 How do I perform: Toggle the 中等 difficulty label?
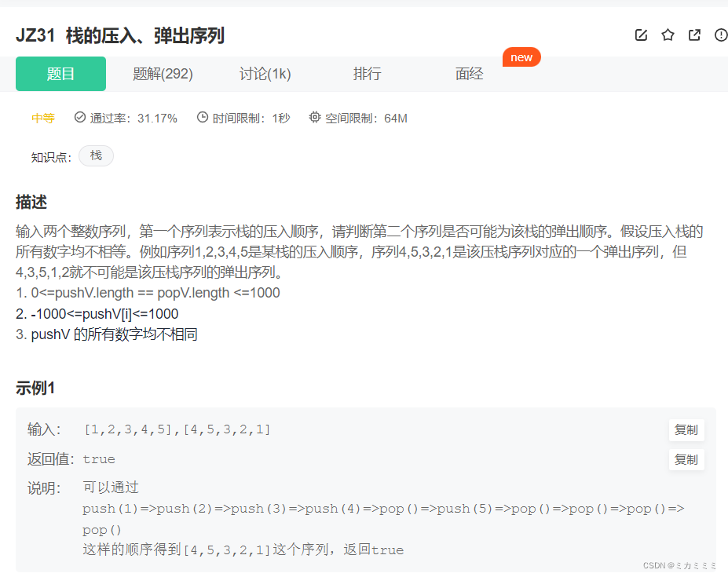click(42, 116)
